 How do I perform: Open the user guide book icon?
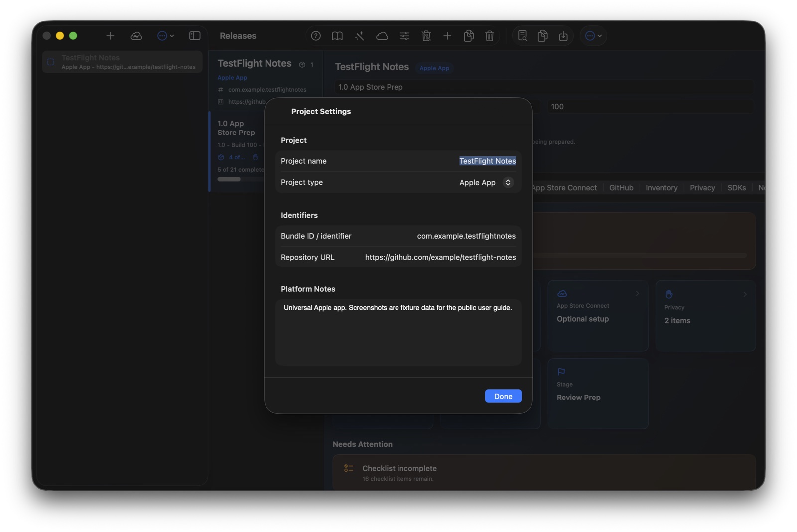tap(337, 36)
